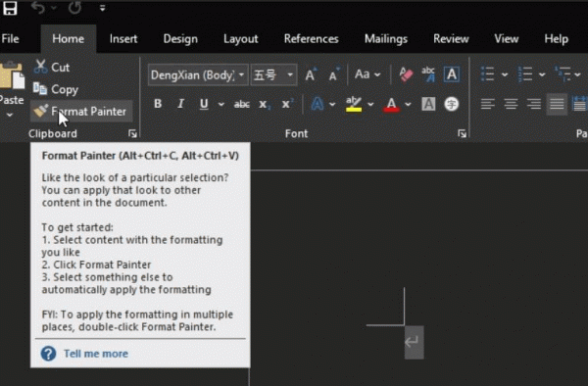Viewport: 588px width, 386px height.
Task: Click the Character Shading icon
Action: pos(428,104)
